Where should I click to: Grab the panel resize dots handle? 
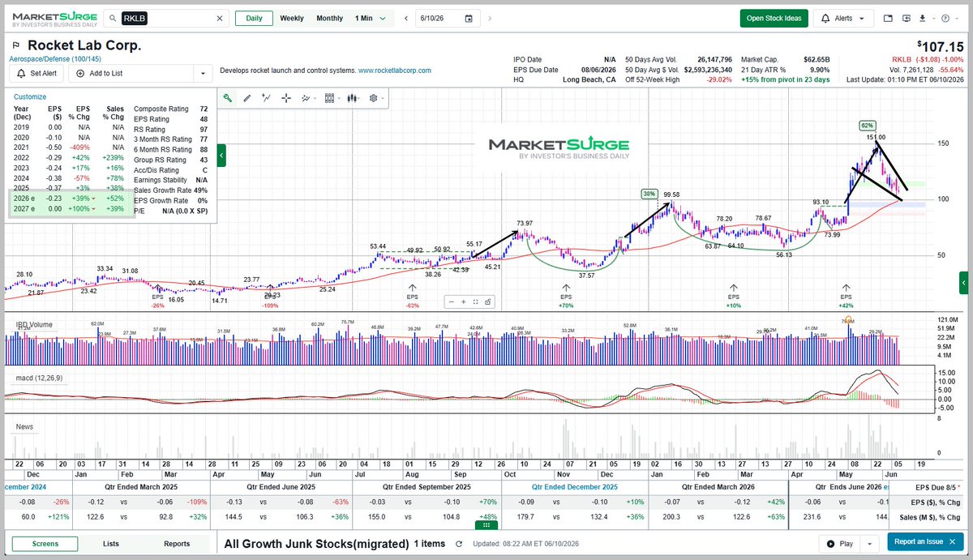coord(486,526)
